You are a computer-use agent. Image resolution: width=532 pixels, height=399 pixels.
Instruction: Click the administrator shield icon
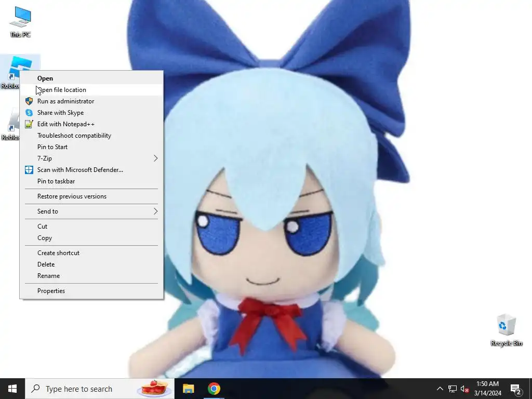point(29,101)
